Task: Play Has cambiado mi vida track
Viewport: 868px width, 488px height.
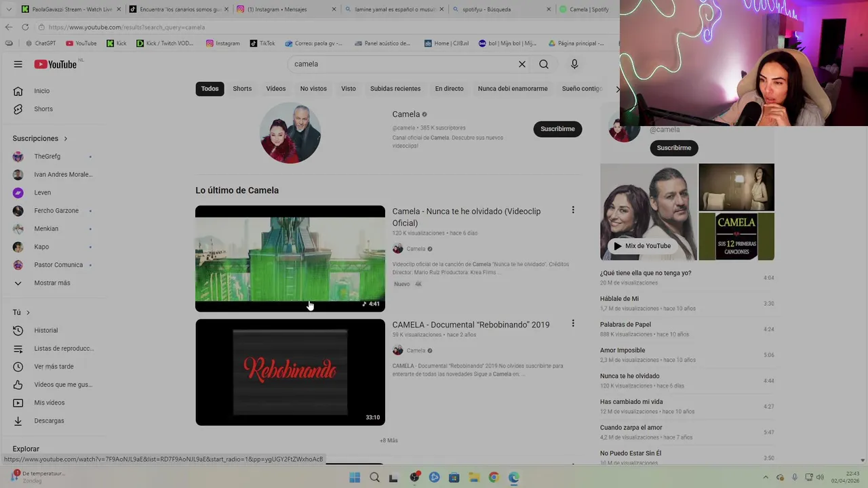Action: [687, 407]
